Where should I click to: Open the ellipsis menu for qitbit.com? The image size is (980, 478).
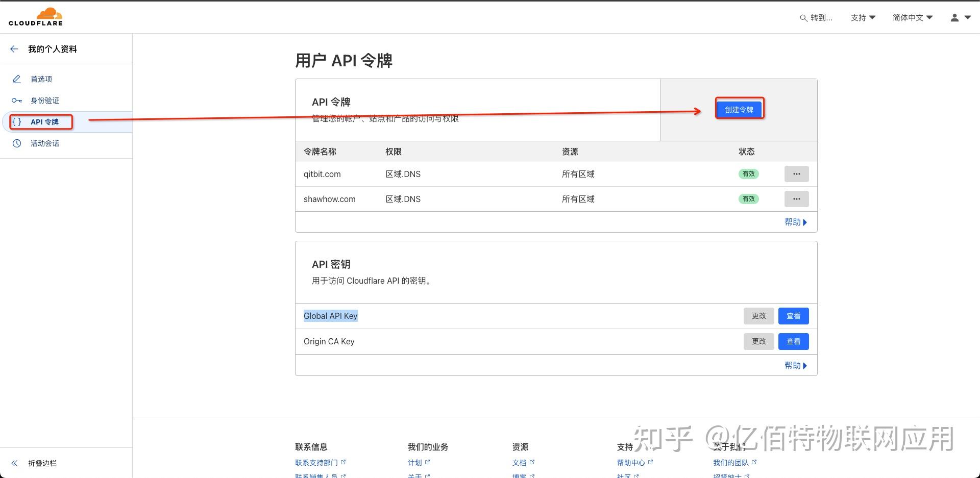pos(796,174)
